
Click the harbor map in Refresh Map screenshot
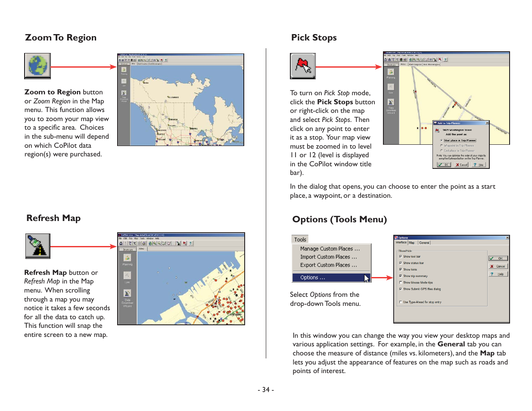coord(191,288)
